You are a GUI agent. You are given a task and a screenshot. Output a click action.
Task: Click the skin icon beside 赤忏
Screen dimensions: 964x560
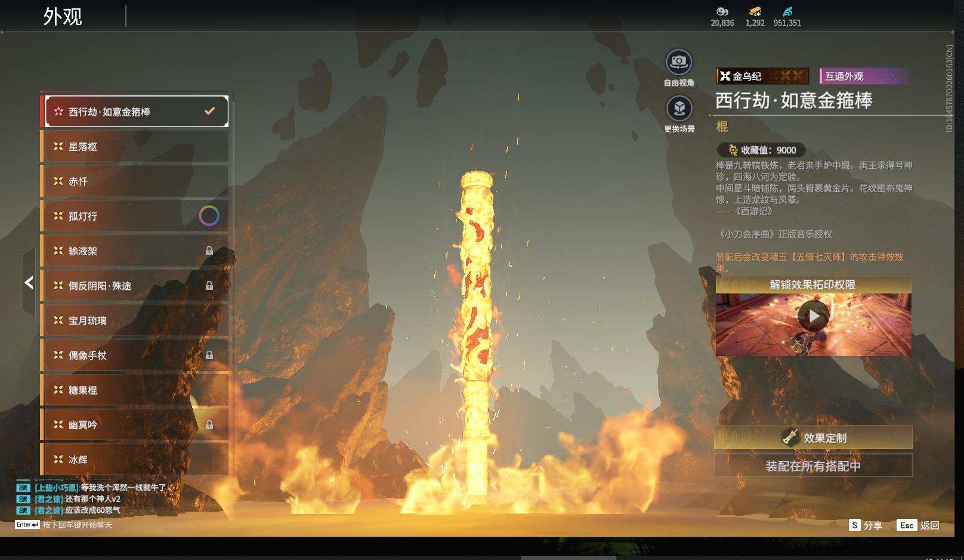58,181
